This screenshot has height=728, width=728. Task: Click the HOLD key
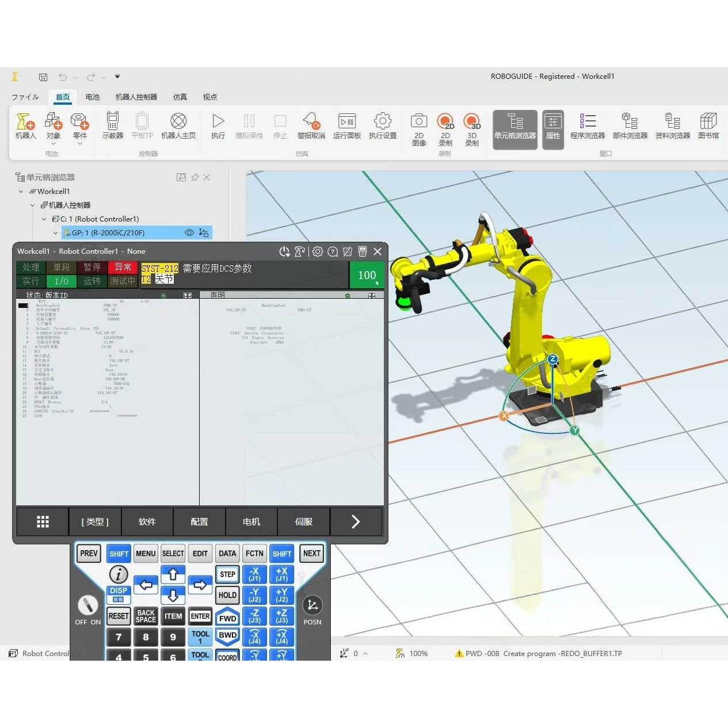(227, 595)
